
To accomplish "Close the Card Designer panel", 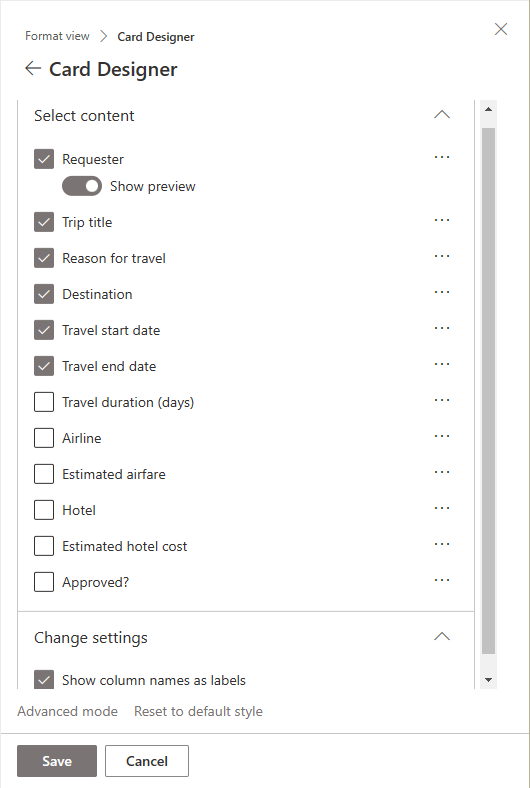I will tap(501, 29).
